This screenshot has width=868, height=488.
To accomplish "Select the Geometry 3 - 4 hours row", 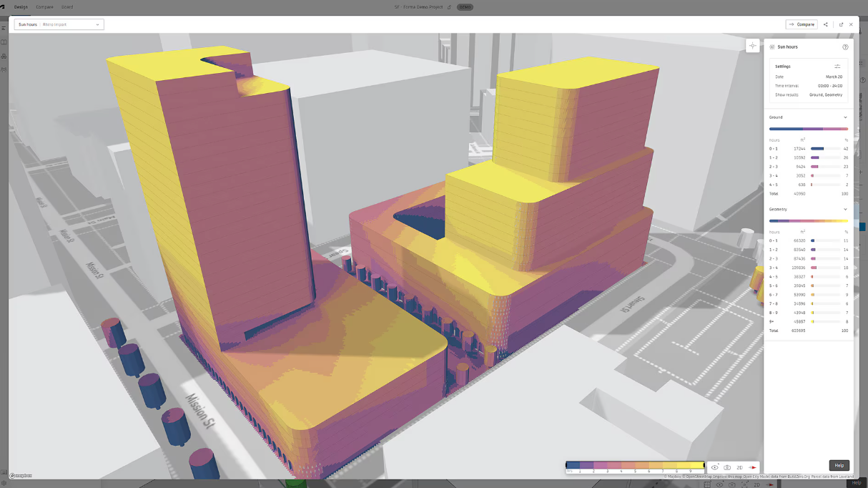I will point(809,268).
